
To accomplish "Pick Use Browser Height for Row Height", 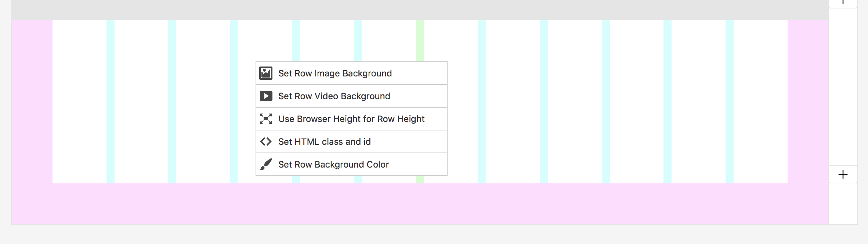I will pyautogui.click(x=351, y=119).
